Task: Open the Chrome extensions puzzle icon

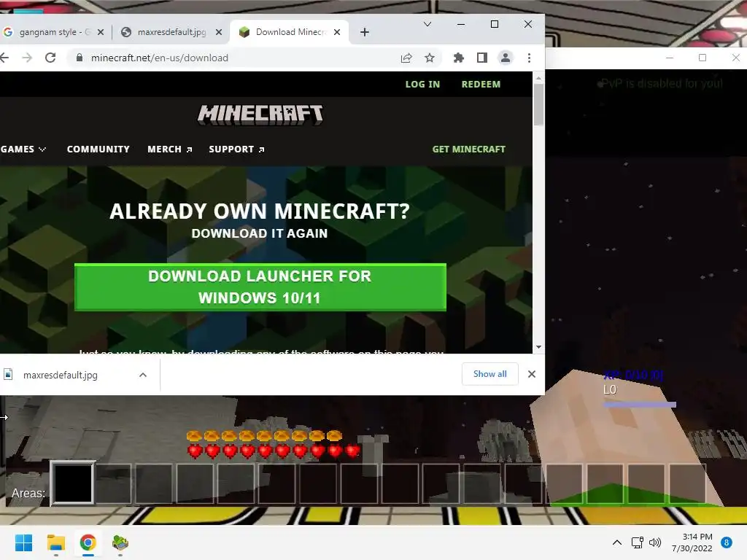Action: [x=458, y=58]
